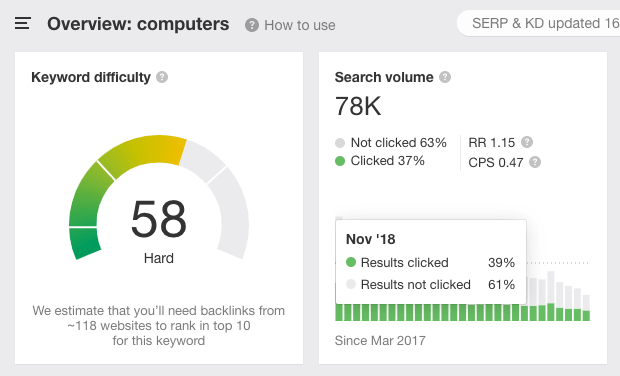Click the RR 1.15 help icon
Screen dimensions: 620x376
coord(527,142)
